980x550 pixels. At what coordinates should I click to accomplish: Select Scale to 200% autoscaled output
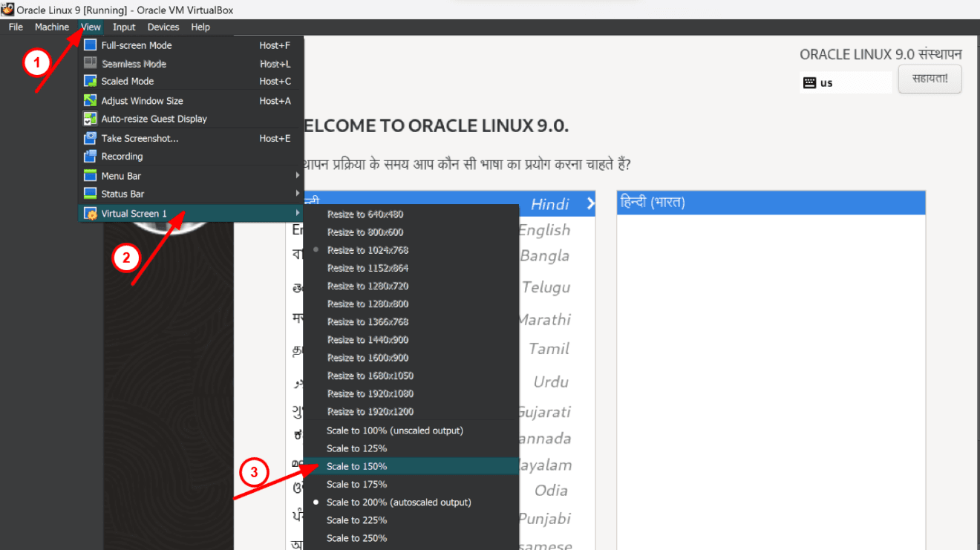click(399, 502)
